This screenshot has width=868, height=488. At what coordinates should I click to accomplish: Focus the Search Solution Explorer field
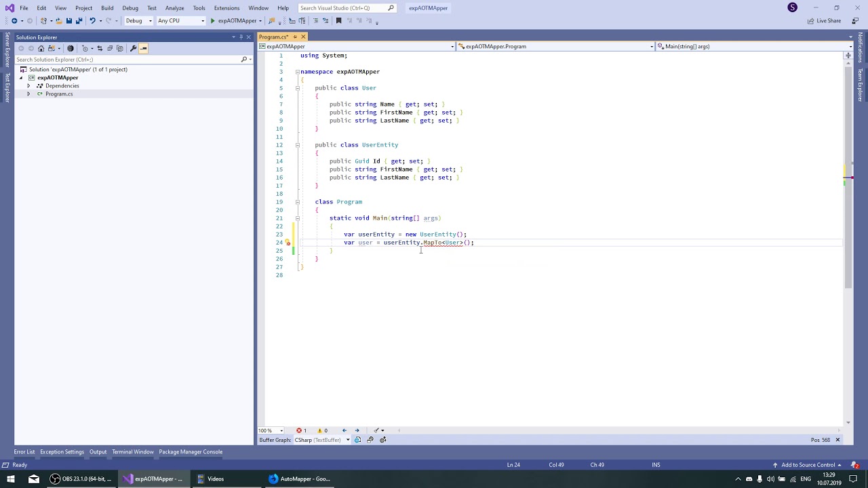click(133, 60)
